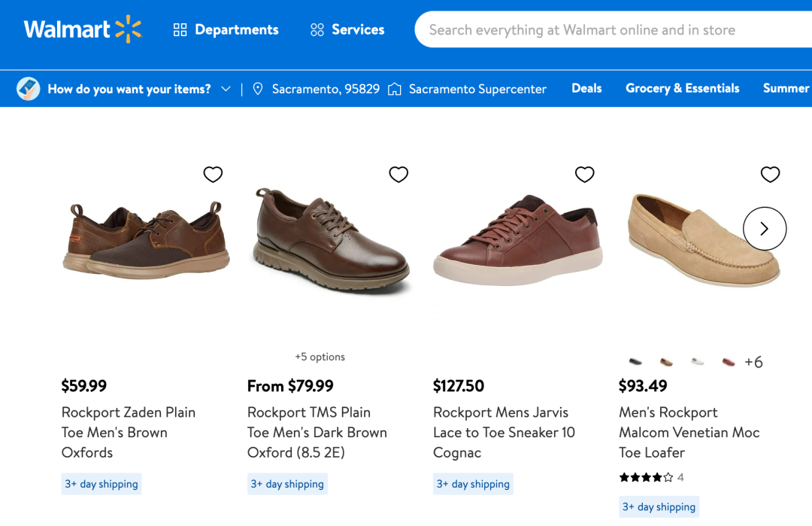Click the Walmart logo to go home
812x526 pixels.
83,29
